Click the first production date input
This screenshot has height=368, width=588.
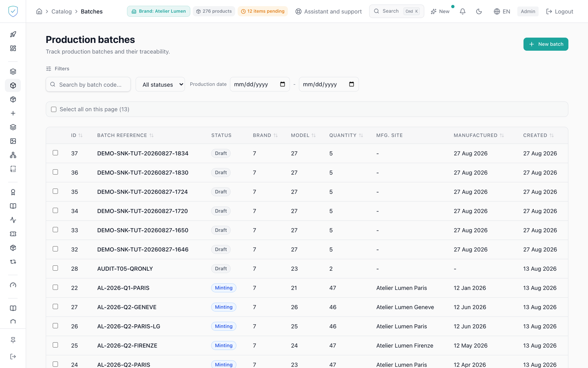coord(260,84)
